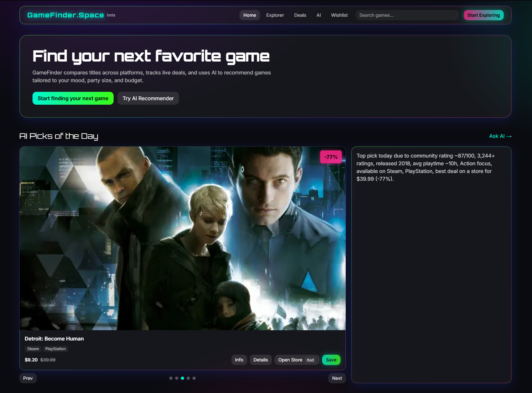Jump to the first carousel dot
532x393 pixels.
171,378
